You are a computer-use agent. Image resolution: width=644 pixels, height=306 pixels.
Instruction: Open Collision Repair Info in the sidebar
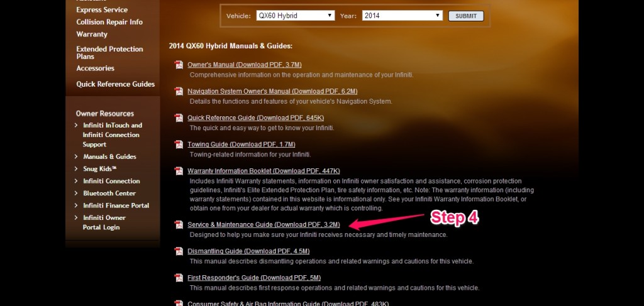click(109, 22)
